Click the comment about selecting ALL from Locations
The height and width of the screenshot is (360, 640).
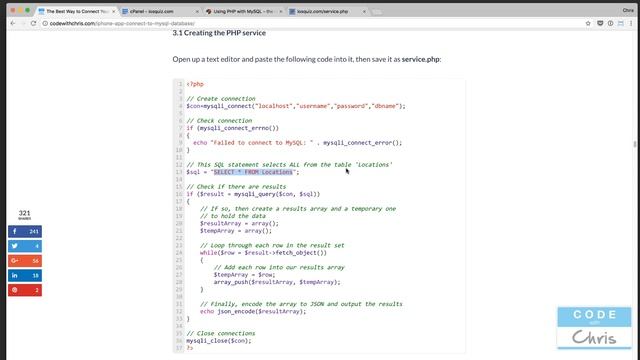(289, 165)
